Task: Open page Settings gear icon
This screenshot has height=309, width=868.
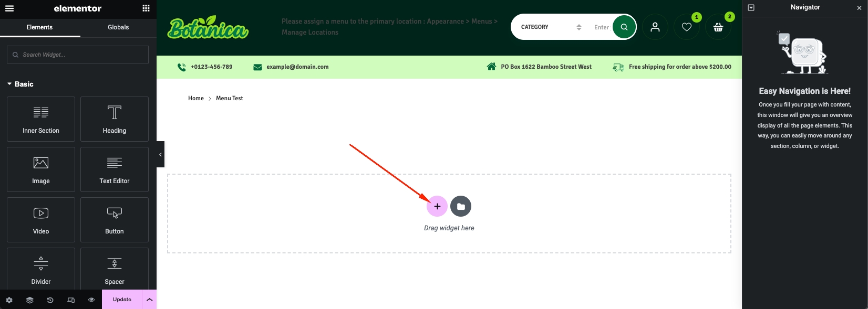Action: [9, 300]
